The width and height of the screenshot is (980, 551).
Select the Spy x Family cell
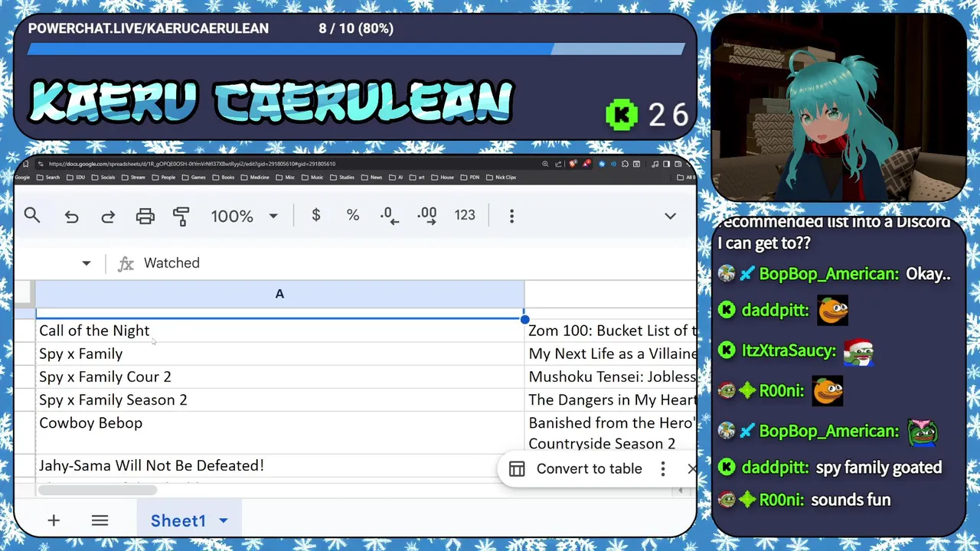279,354
